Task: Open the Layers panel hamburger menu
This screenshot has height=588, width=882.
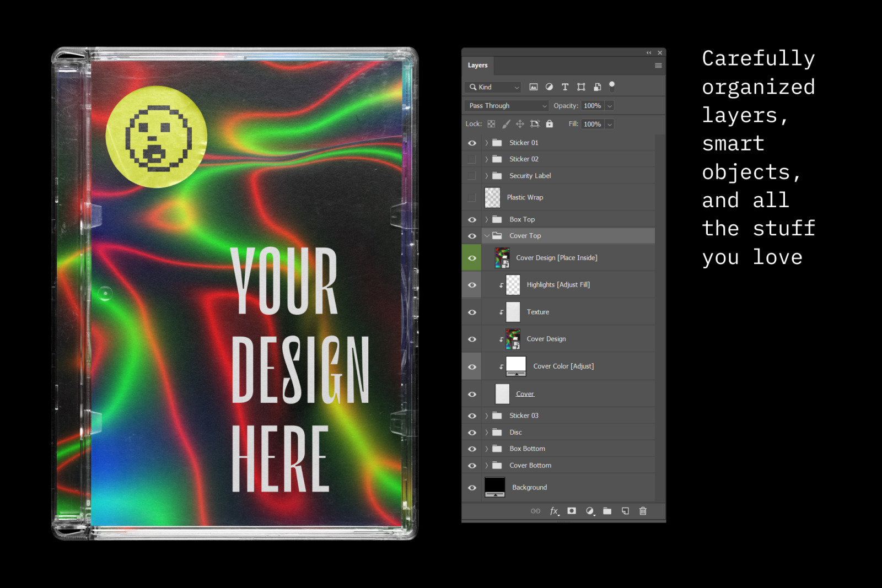Action: 658,66
